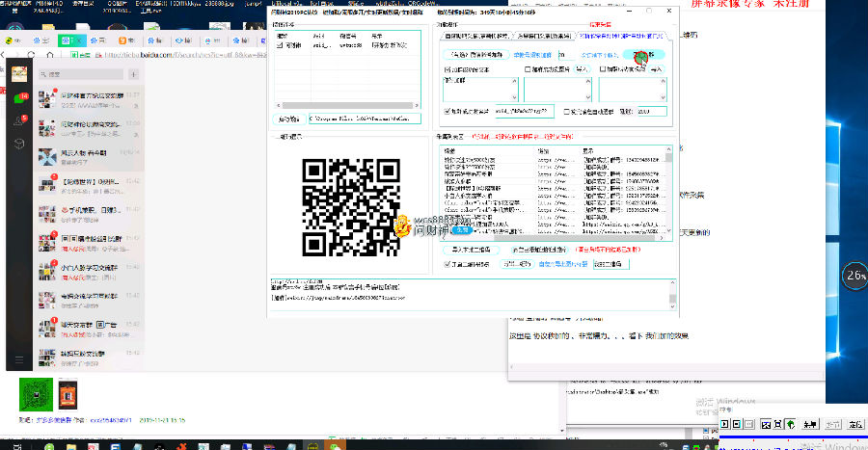Screen dimensions: 868x450
Task: Click username link in forum post footer
Action: (111, 420)
